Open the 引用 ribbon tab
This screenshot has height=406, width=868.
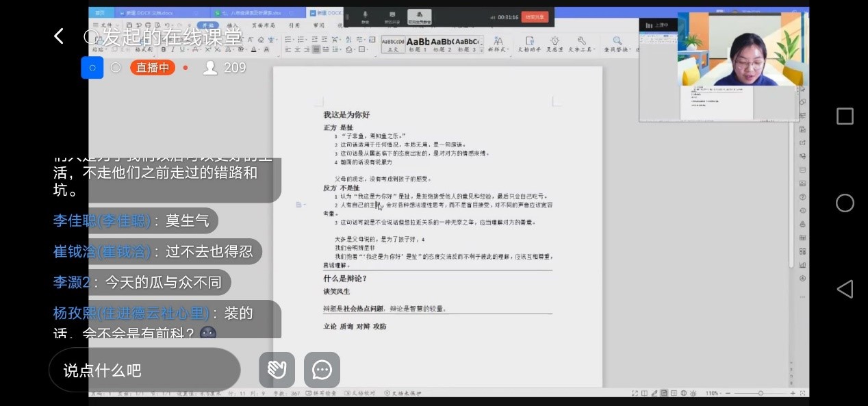(x=294, y=25)
